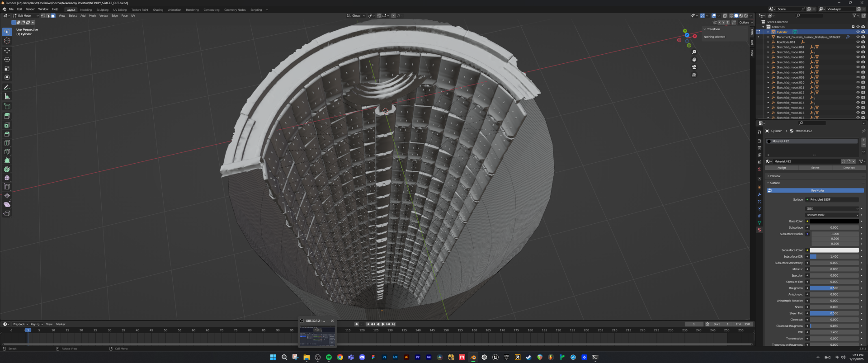Screen dimensions: 868x363
Task: Open the Geometry Nodes workspace tab
Action: [x=235, y=9]
